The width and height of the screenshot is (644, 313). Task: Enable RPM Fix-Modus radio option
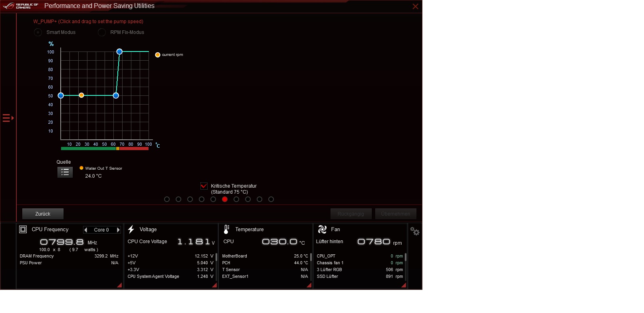pyautogui.click(x=102, y=32)
